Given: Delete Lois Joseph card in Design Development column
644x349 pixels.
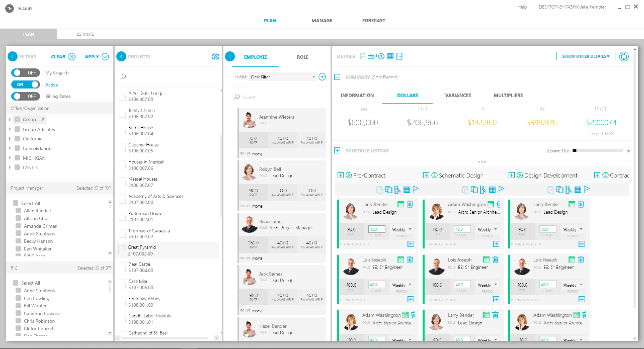Looking at the screenshot, I should (581, 259).
